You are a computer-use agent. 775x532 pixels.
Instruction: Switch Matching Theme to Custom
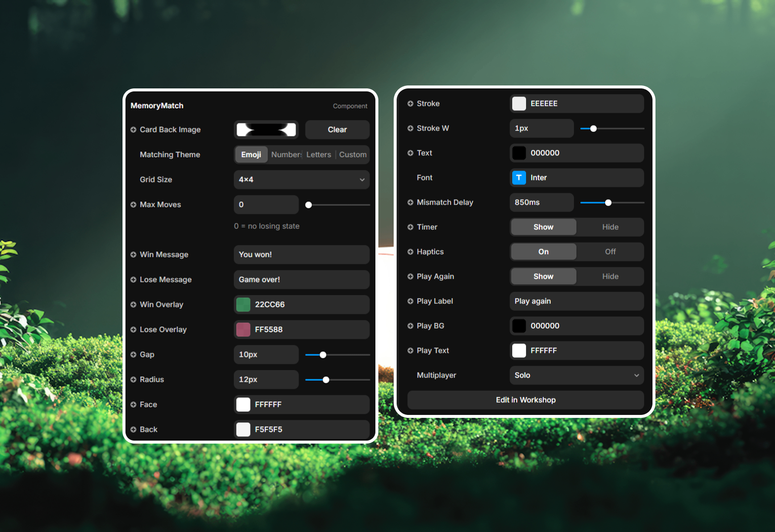(x=353, y=155)
